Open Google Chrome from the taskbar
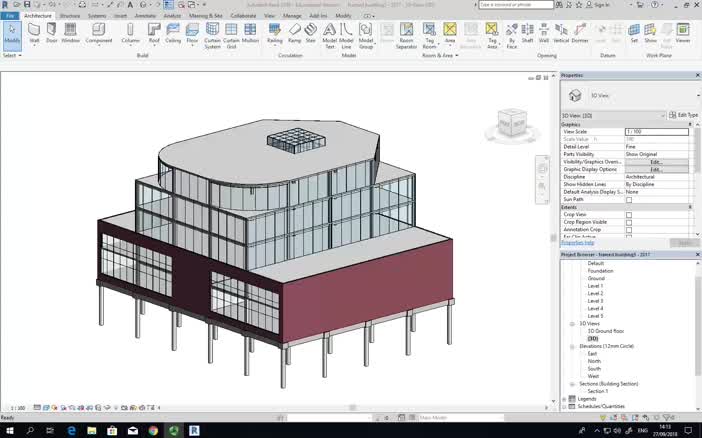Image resolution: width=702 pixels, height=438 pixels. [x=154, y=429]
